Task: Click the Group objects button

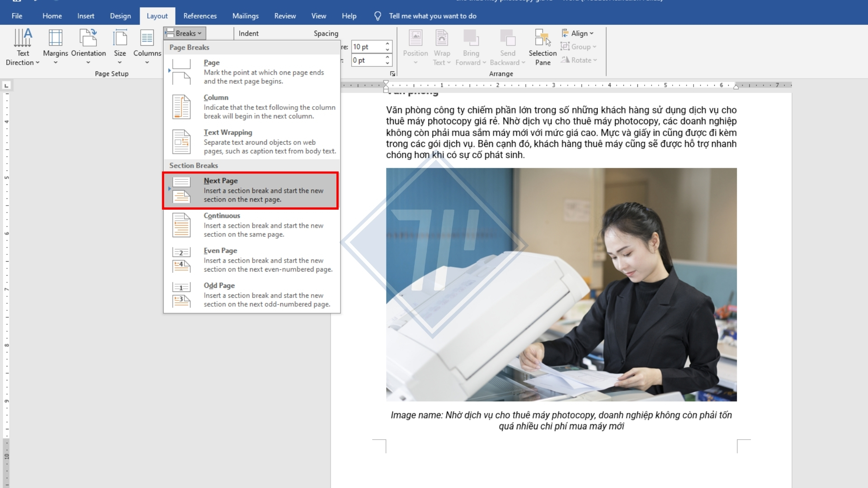Action: 578,47
